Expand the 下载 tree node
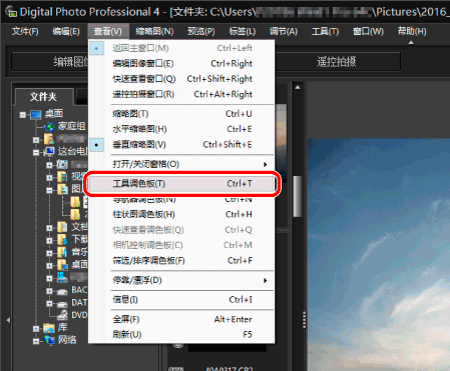The height and width of the screenshot is (371, 450). 49,241
